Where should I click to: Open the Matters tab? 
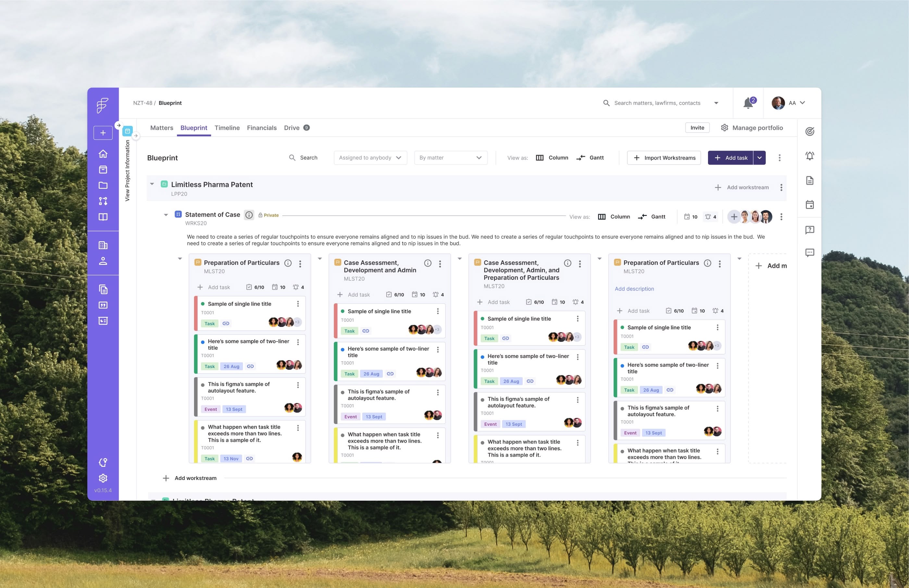(x=161, y=128)
